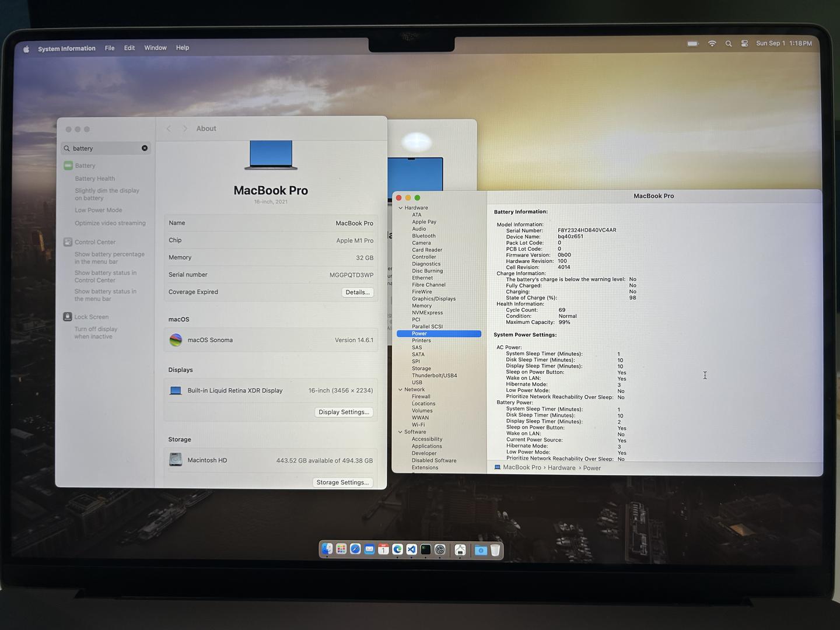840x630 pixels.
Task: Open Storage Settings… in About
Action: [342, 482]
